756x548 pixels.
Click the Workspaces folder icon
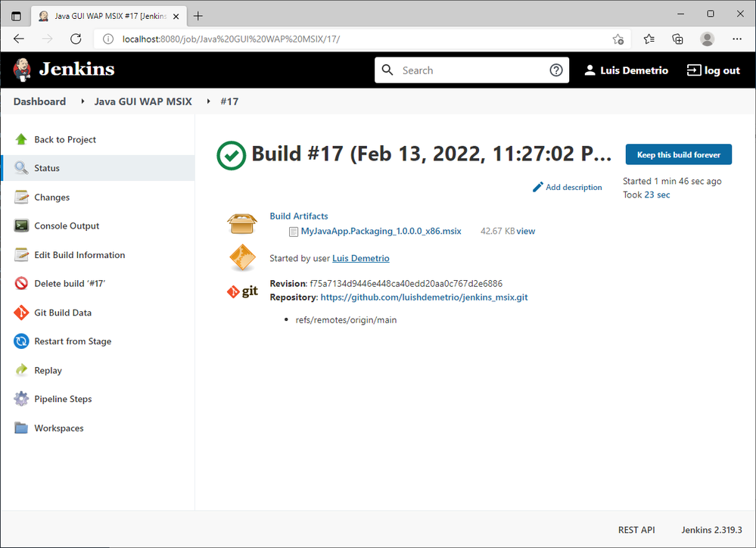[x=21, y=428]
